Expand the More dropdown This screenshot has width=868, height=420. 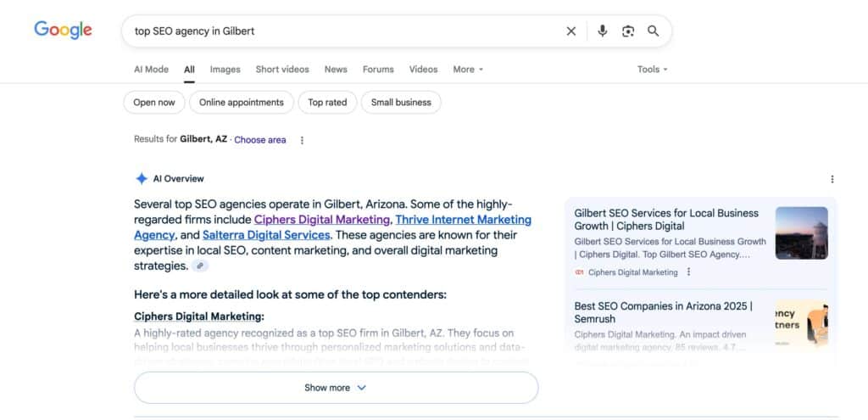point(468,70)
